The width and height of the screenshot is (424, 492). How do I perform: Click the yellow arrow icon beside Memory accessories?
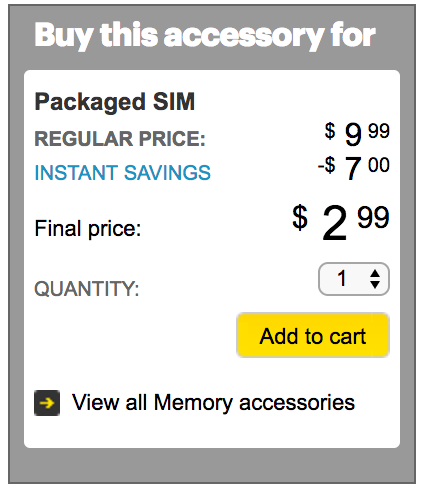point(47,403)
